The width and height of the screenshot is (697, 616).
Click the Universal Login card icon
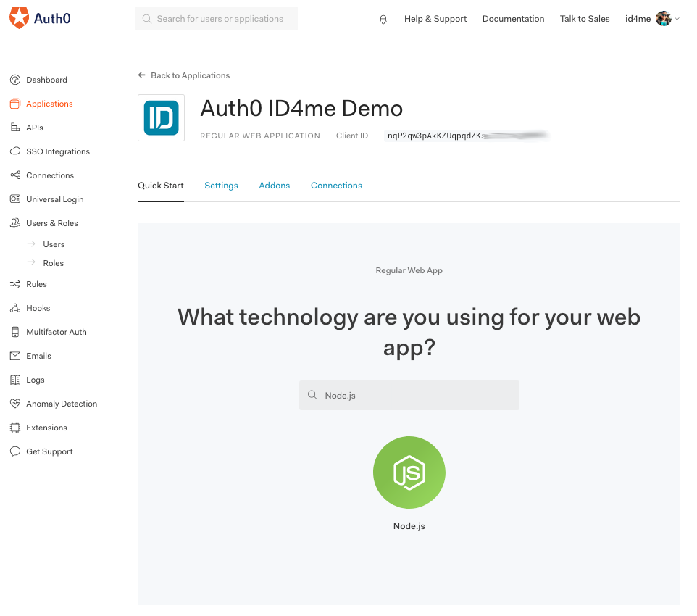tap(15, 199)
